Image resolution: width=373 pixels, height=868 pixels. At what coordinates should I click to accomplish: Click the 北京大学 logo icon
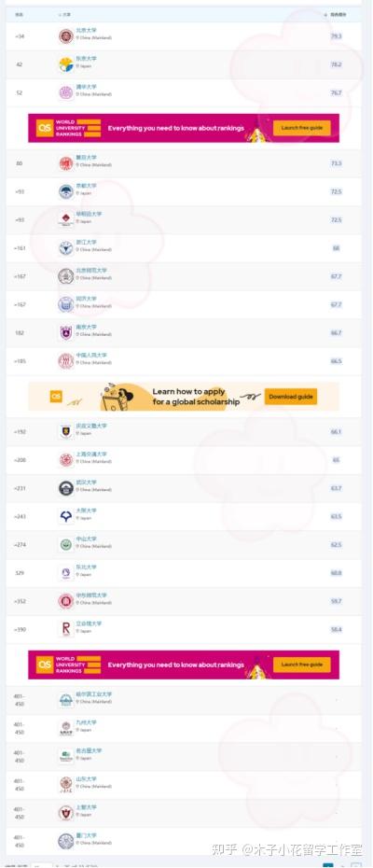66,36
